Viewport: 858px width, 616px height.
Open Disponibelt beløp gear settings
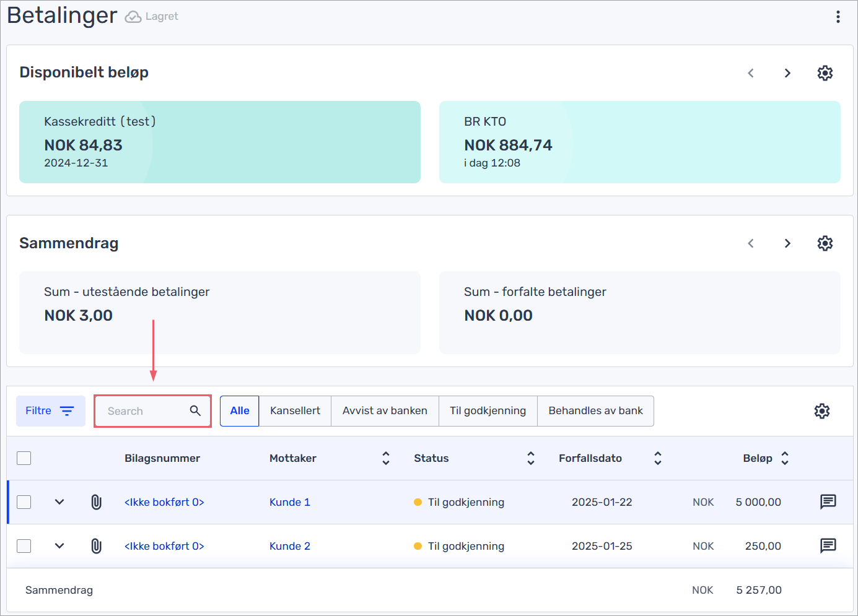[x=825, y=73]
